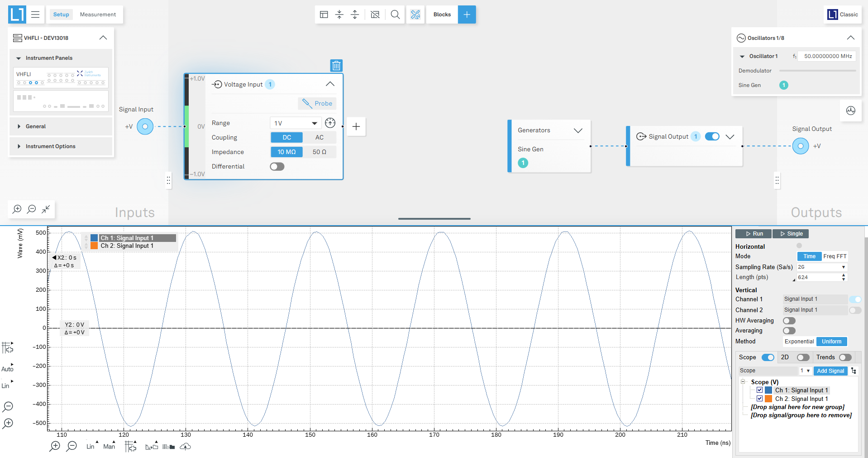Click the zoom-in icon in Inputs panel
868x458 pixels.
point(17,209)
